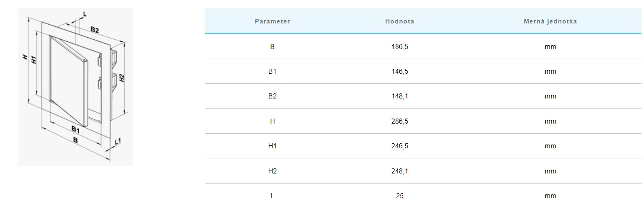The width and height of the screenshot is (644, 212).
Task: Click the 248,1 value cell
Action: pos(399,171)
